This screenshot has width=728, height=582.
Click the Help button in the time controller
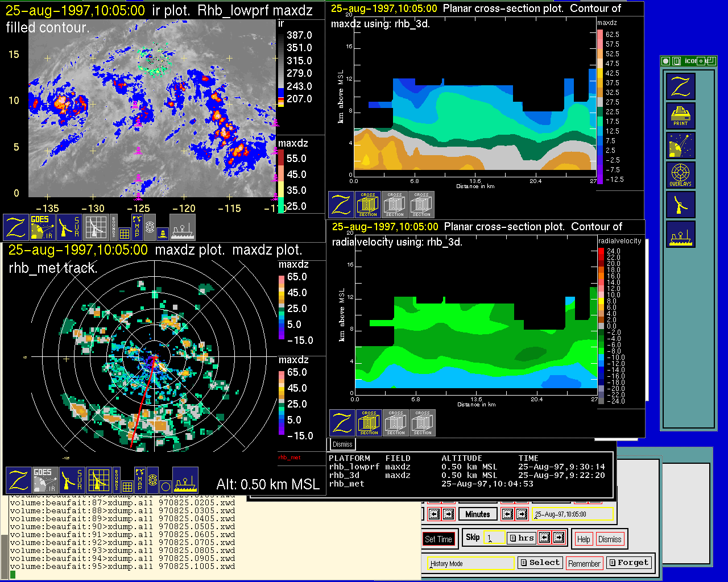coord(584,539)
